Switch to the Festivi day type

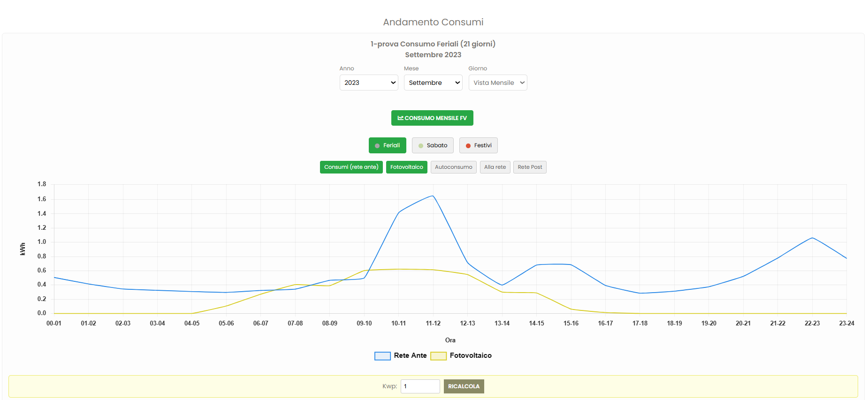(x=478, y=145)
